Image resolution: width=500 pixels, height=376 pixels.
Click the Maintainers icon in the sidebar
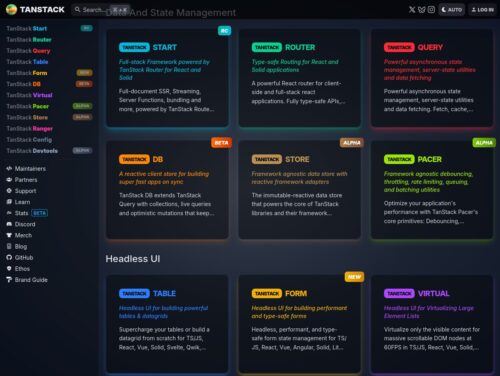[x=9, y=169]
